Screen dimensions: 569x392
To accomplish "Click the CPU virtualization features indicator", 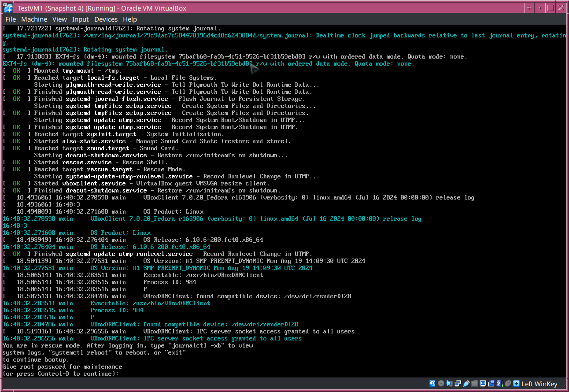I will [500, 384].
